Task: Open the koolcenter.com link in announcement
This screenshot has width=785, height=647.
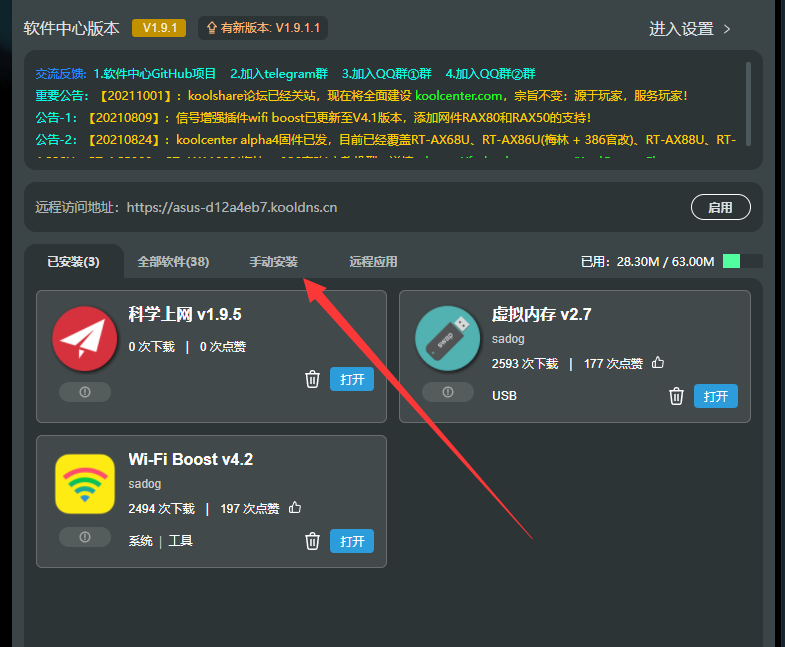Action: 458,96
